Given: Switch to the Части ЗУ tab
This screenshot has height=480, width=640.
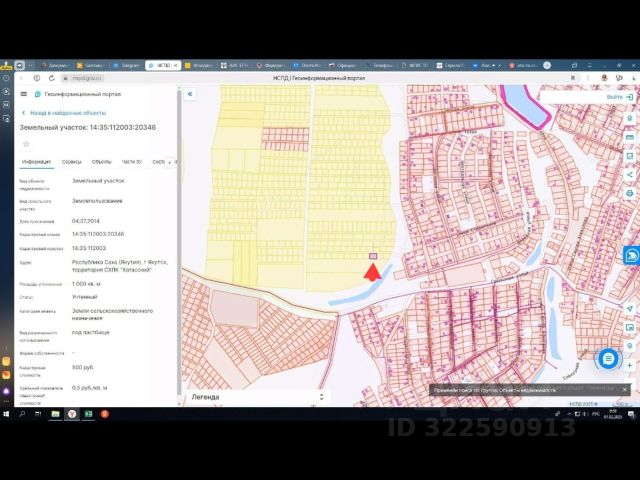Looking at the screenshot, I should (x=131, y=162).
